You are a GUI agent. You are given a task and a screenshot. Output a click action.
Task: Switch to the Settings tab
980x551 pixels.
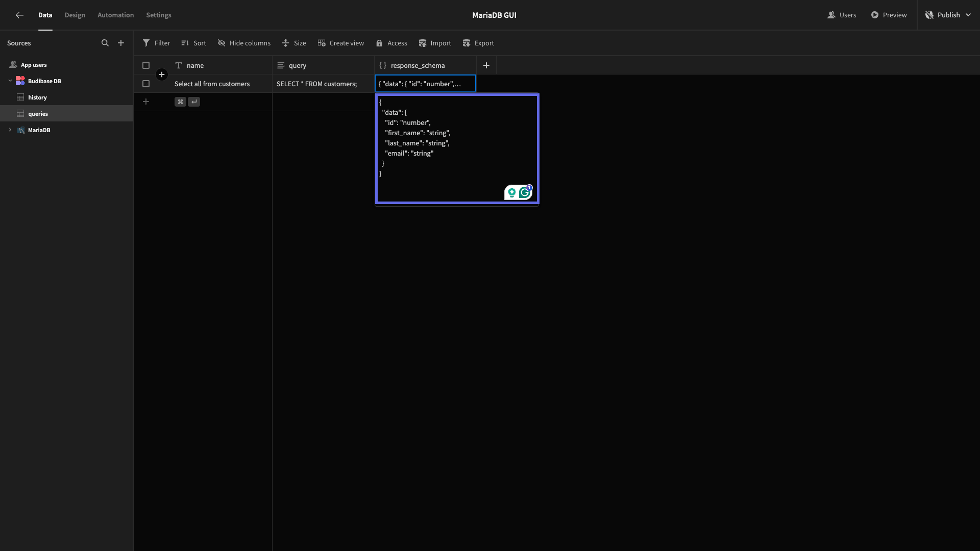pyautogui.click(x=159, y=15)
